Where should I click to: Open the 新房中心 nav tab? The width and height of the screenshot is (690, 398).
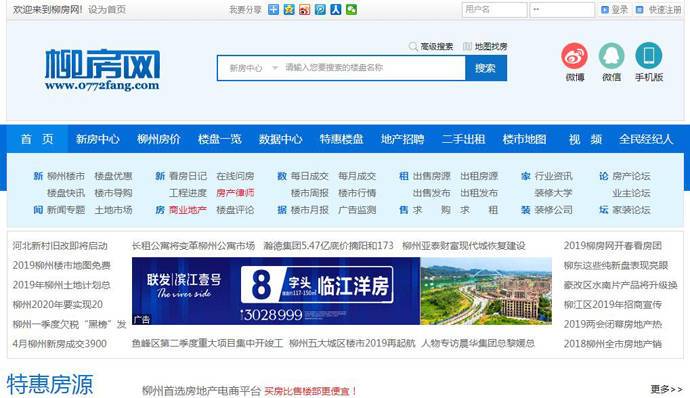click(x=97, y=139)
